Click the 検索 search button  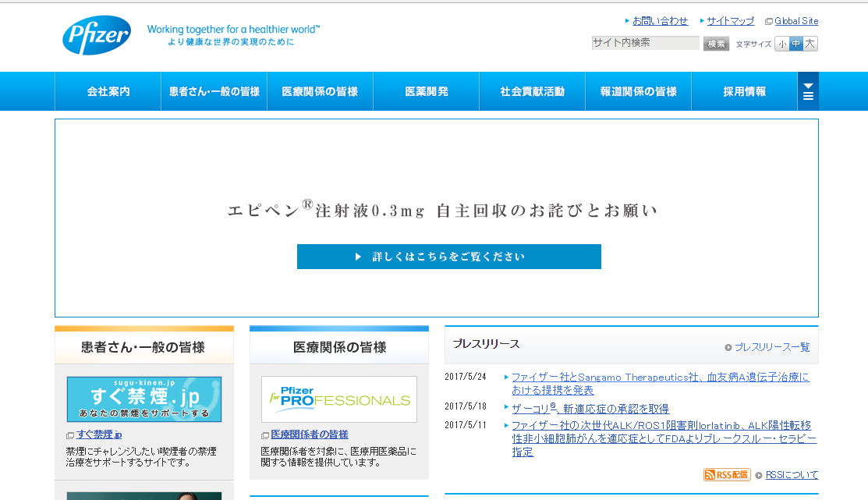point(716,44)
